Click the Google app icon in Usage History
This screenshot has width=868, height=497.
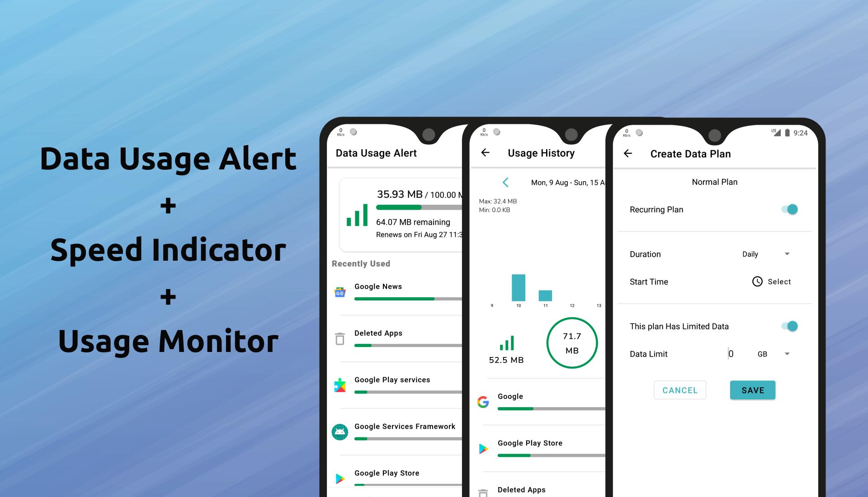(x=485, y=398)
